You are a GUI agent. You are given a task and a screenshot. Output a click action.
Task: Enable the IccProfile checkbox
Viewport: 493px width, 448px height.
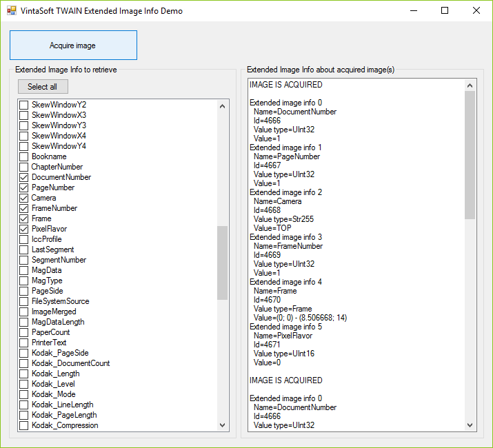[23, 239]
